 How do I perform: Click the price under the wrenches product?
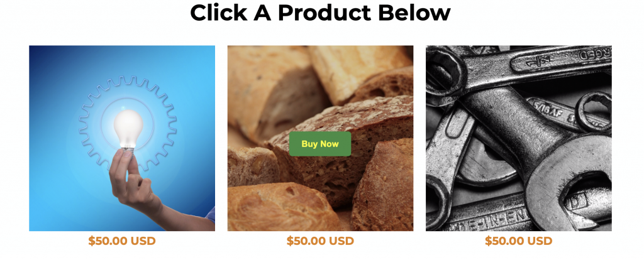point(519,241)
